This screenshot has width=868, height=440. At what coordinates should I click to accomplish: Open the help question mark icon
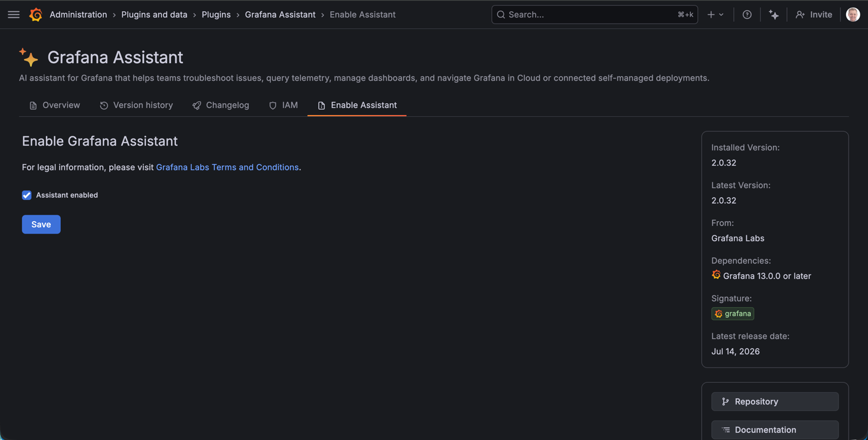click(747, 15)
